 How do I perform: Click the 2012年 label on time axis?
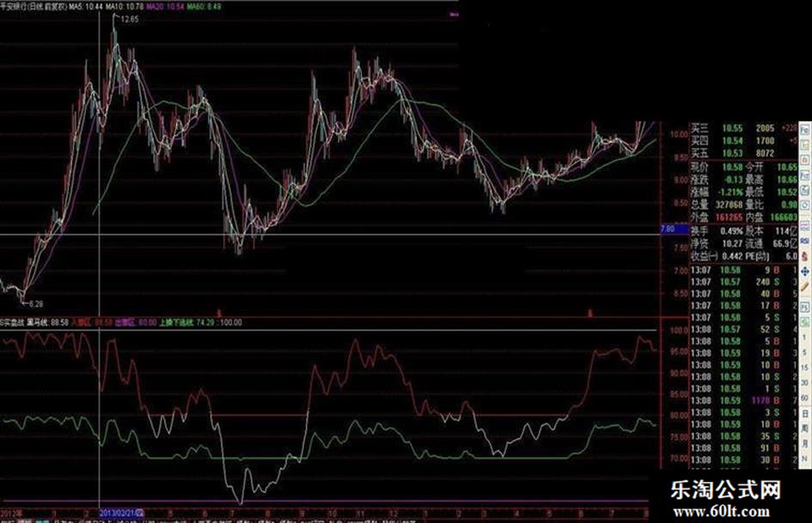pos(11,514)
